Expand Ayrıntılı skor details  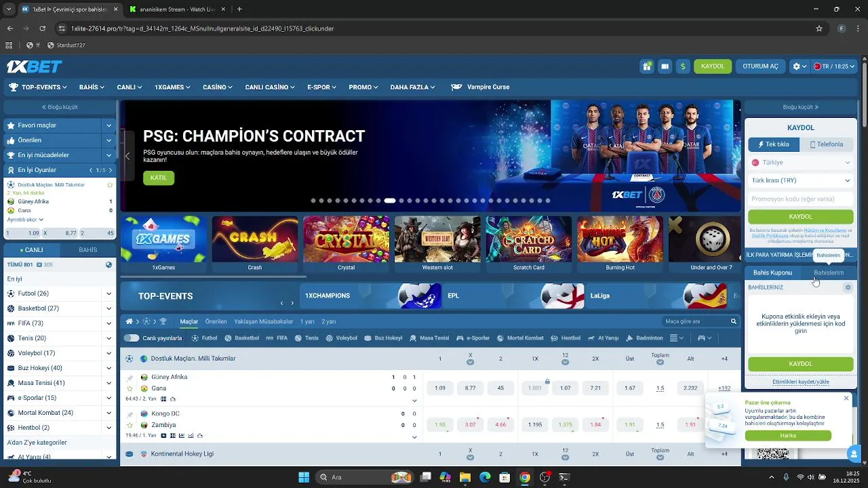point(26,220)
